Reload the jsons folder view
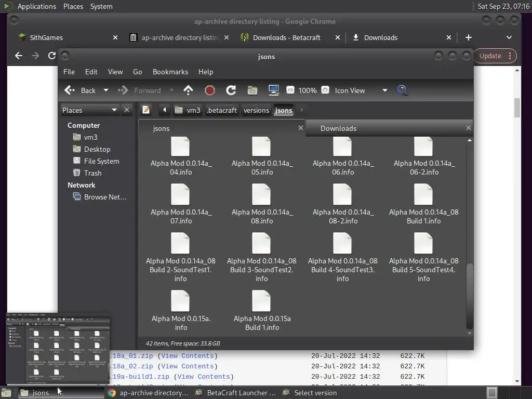The height and width of the screenshot is (399, 532). pos(231,90)
